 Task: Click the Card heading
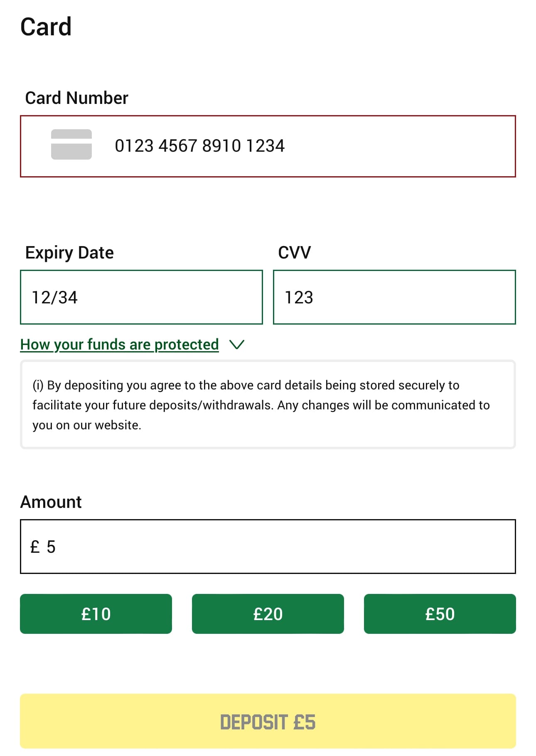tap(46, 27)
